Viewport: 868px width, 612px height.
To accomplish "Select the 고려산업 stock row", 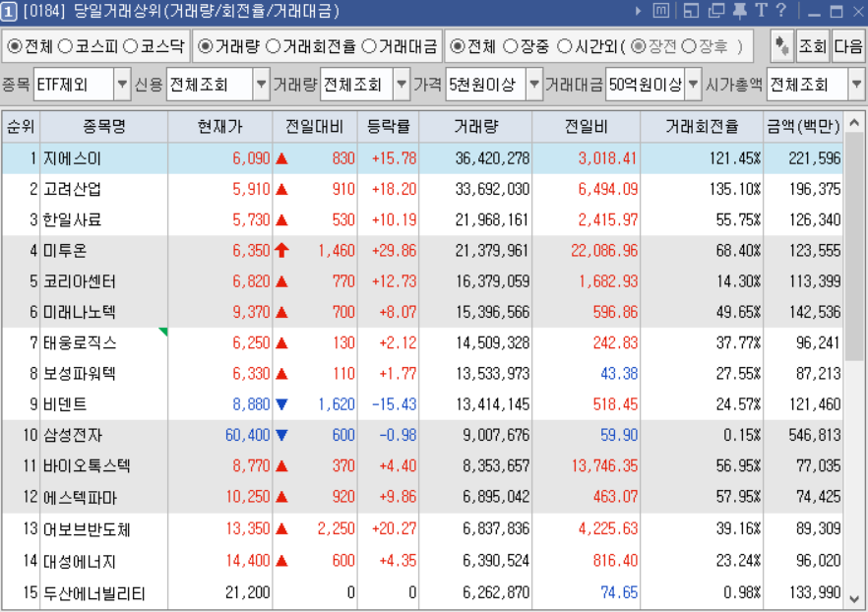I will coord(422,189).
